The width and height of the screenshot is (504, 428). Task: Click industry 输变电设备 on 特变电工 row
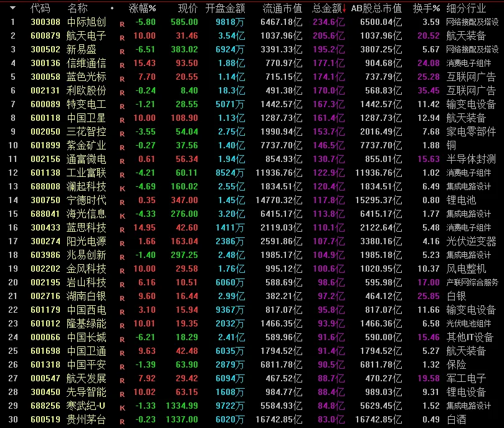pos(471,104)
